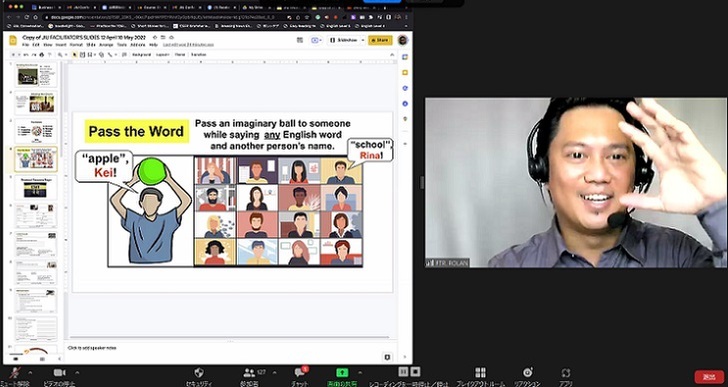Open Google Keep in side panel

(x=405, y=72)
